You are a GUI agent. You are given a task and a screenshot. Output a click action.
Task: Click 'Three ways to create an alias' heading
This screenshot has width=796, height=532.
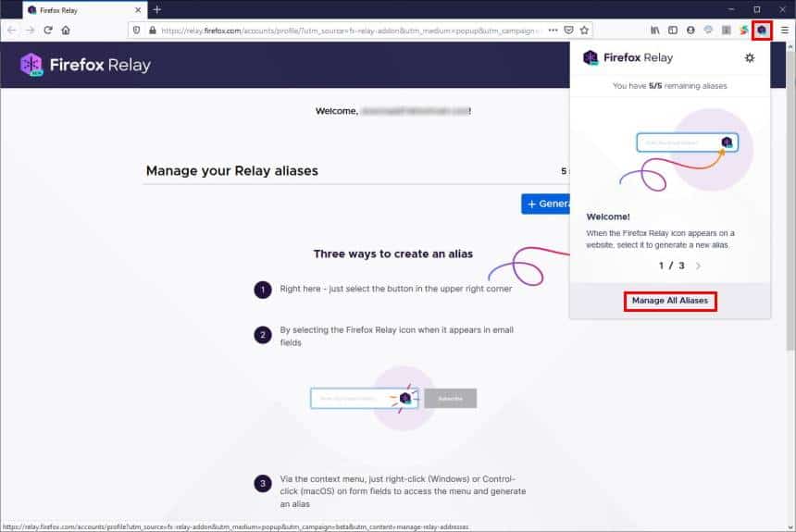click(393, 254)
